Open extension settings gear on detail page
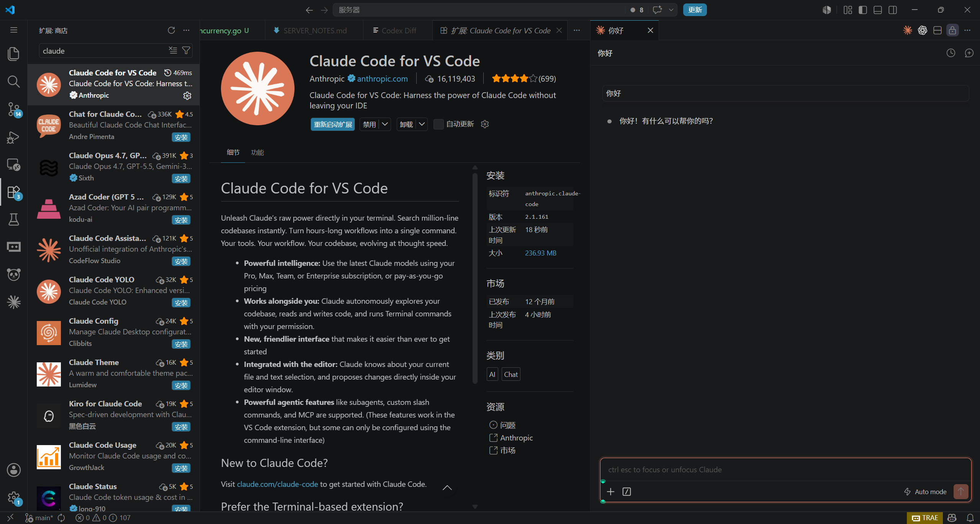Screen dimensions: 980x524 click(x=485, y=124)
